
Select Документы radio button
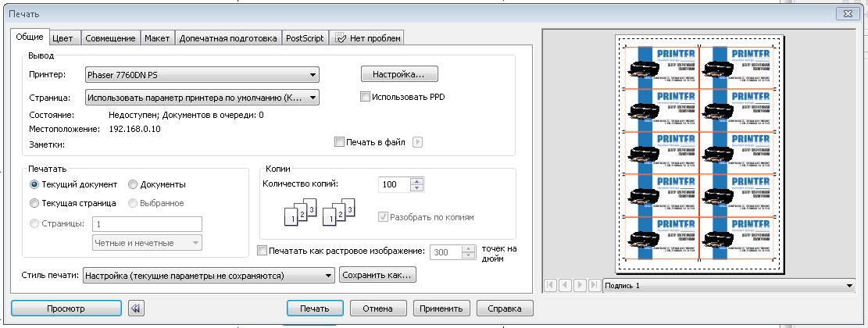pyautogui.click(x=133, y=184)
